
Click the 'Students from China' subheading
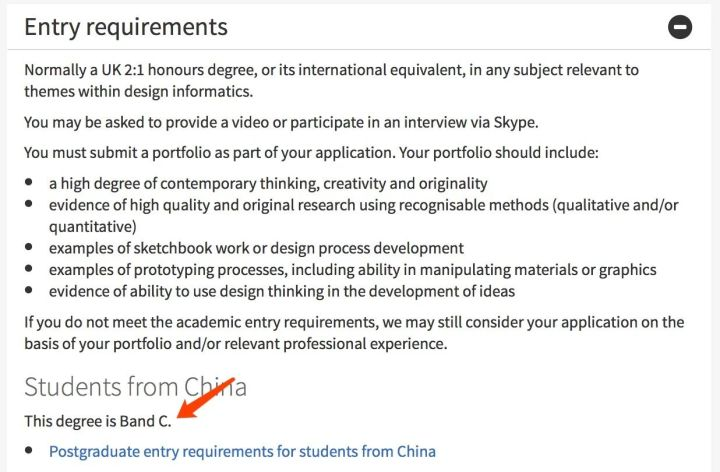[135, 387]
